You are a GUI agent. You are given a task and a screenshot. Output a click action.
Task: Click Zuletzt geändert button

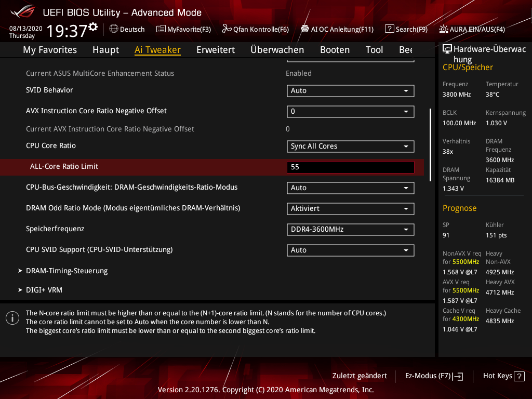[360, 376]
